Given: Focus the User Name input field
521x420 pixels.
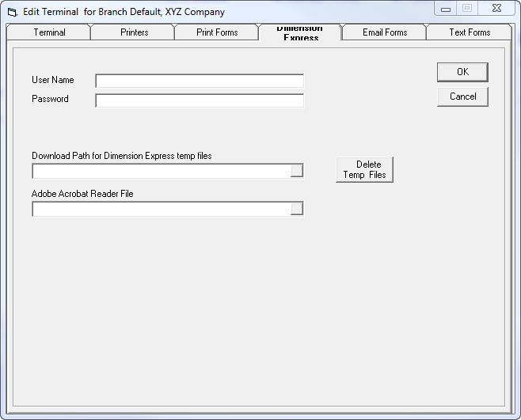Looking at the screenshot, I should point(200,81).
